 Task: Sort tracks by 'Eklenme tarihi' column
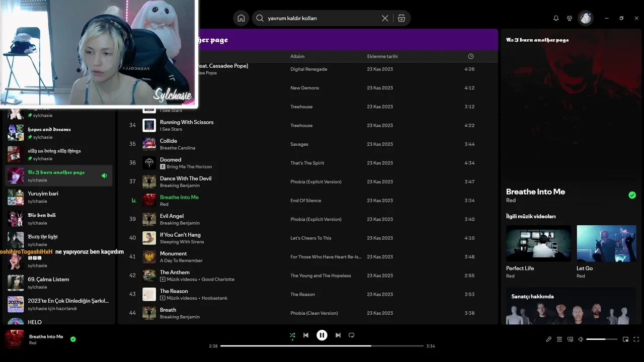coord(382,56)
